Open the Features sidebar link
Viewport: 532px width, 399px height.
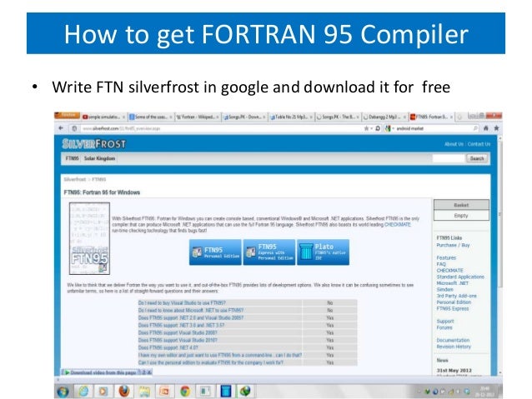pos(446,257)
